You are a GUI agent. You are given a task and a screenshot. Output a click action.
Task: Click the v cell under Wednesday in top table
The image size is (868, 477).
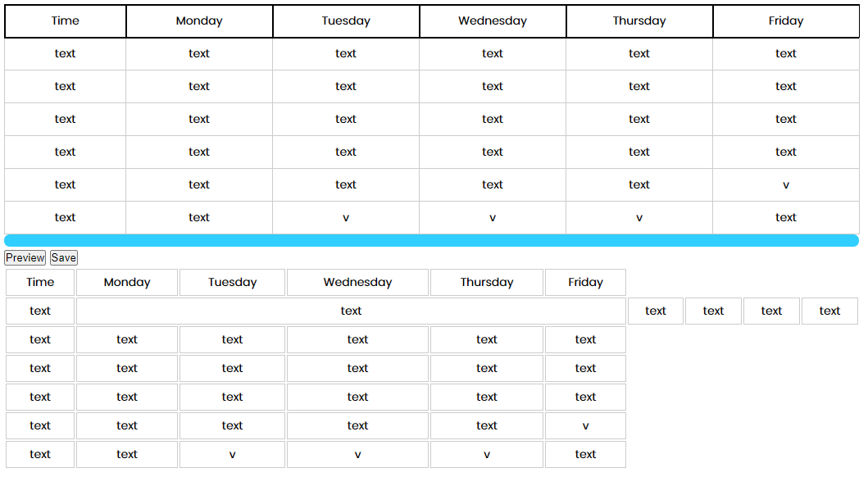[x=492, y=217]
